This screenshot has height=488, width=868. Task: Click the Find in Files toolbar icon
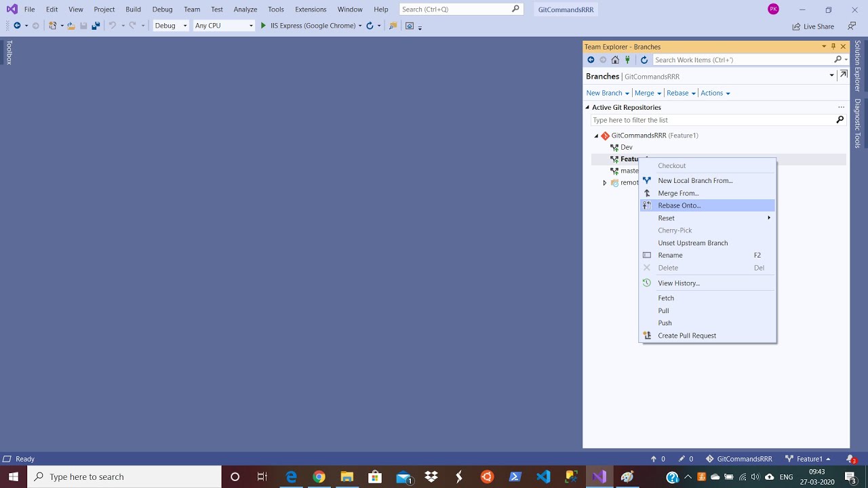click(x=393, y=26)
